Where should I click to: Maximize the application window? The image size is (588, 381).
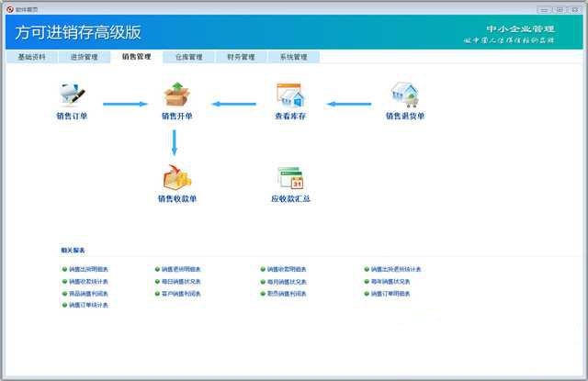point(560,10)
